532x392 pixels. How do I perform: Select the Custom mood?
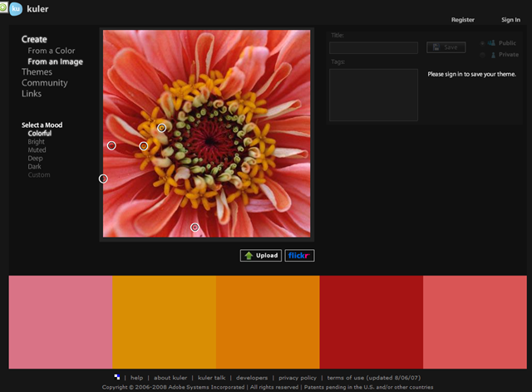(x=39, y=175)
